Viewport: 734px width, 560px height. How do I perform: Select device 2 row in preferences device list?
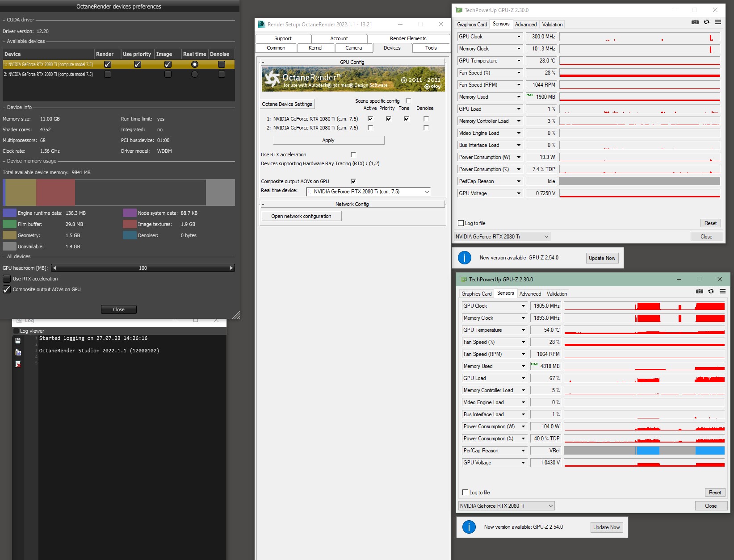[x=119, y=74]
